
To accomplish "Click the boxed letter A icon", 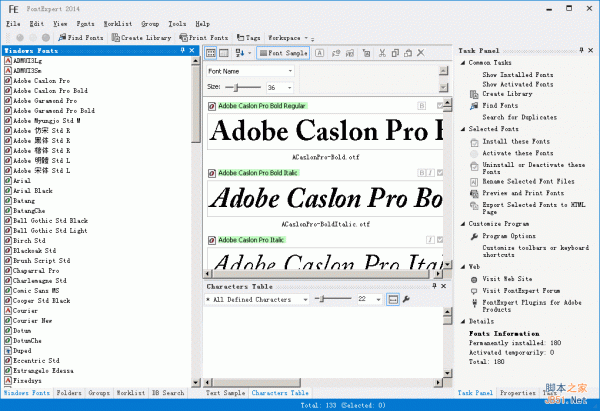I will [x=320, y=53].
